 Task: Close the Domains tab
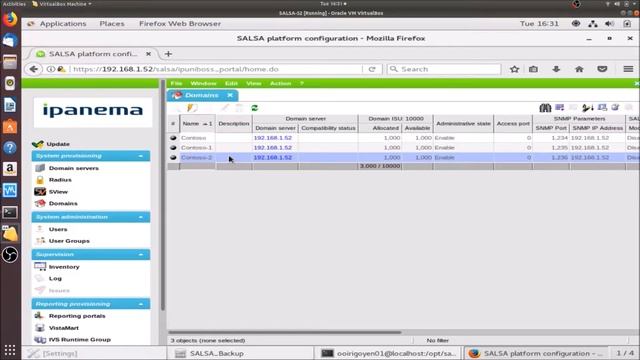[230, 95]
